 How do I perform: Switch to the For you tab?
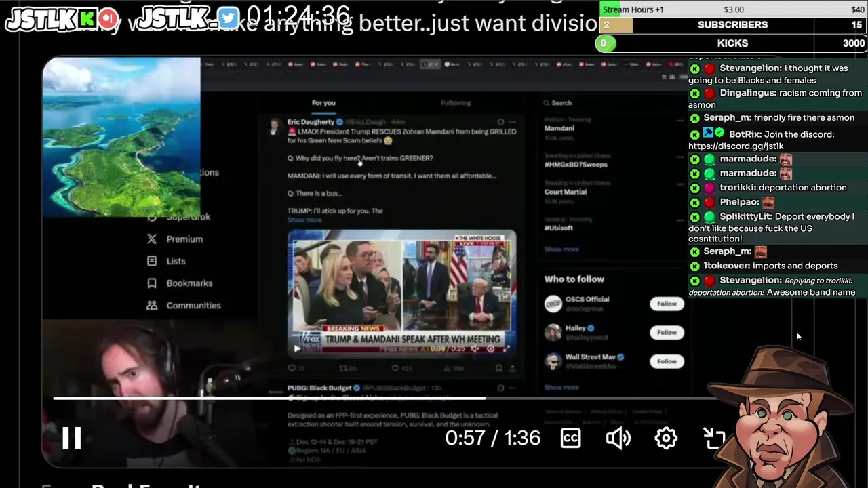coord(323,103)
